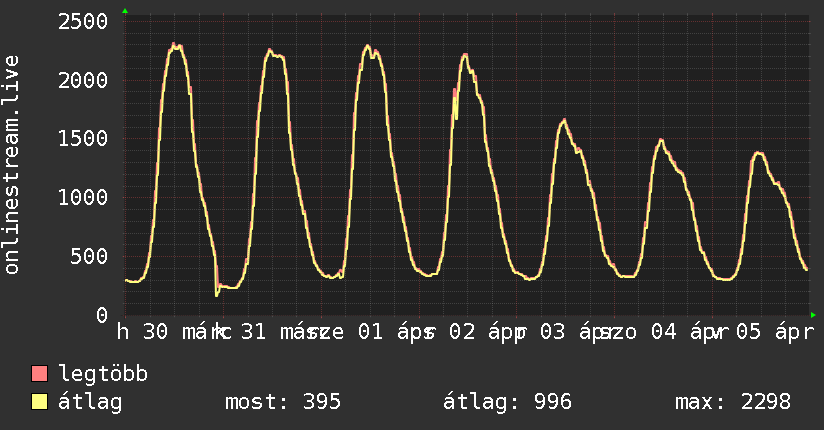The image size is (824, 430).
Task: Click the "most: 395" current value
Action: coord(282,402)
